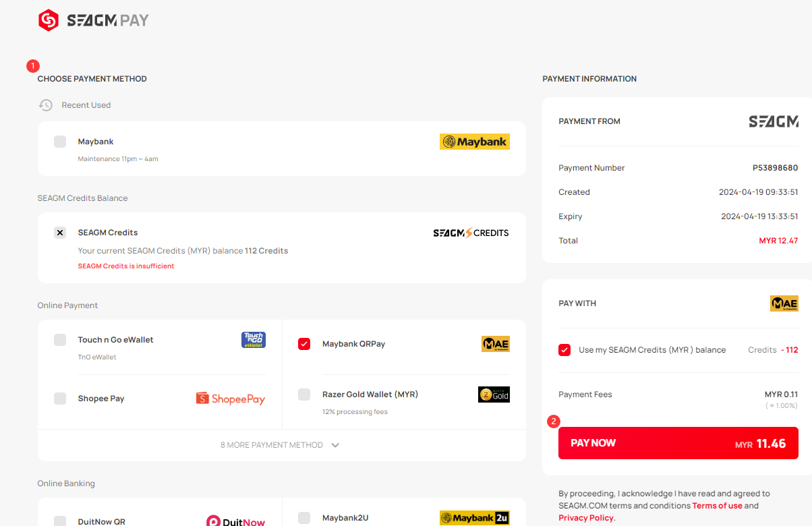Click the Recent Used history icon
Screen dimensions: 812x526
pos(46,105)
